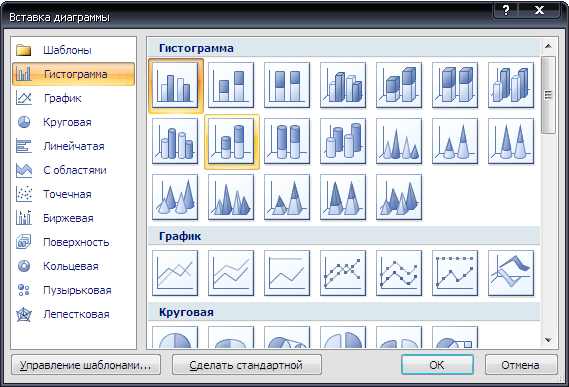
Task: Select 100% stacked line chart
Action: tap(287, 273)
